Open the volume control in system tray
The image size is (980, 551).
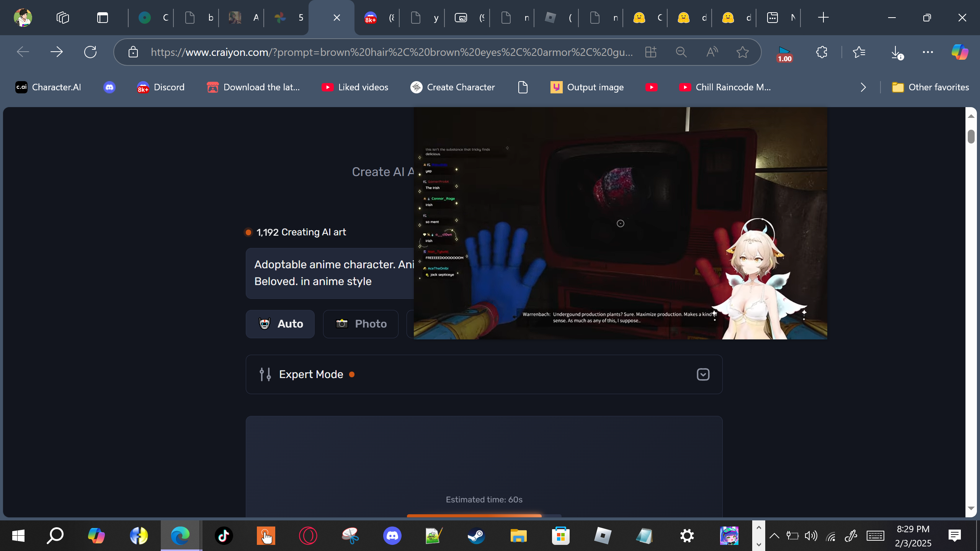[811, 536]
